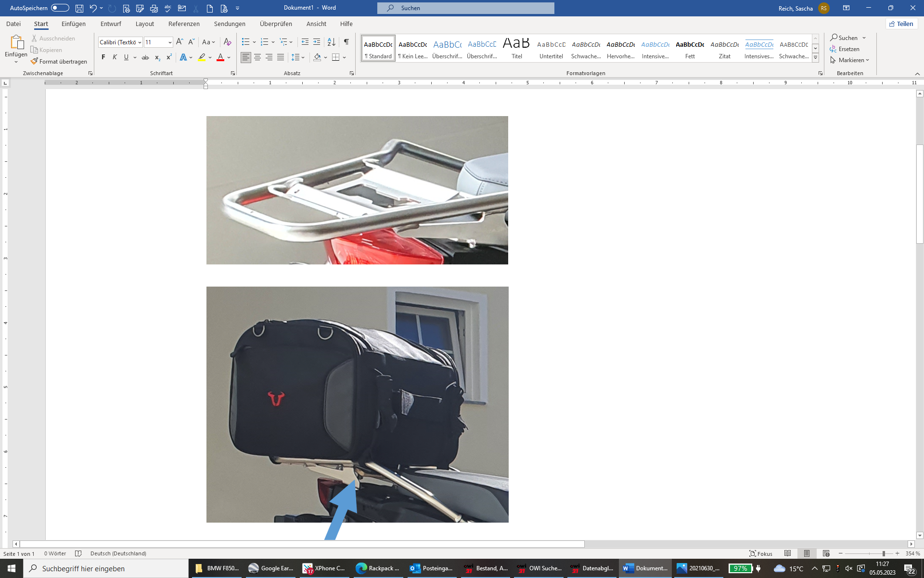Switch to the Referenzen tab
924x578 pixels.
coord(184,24)
